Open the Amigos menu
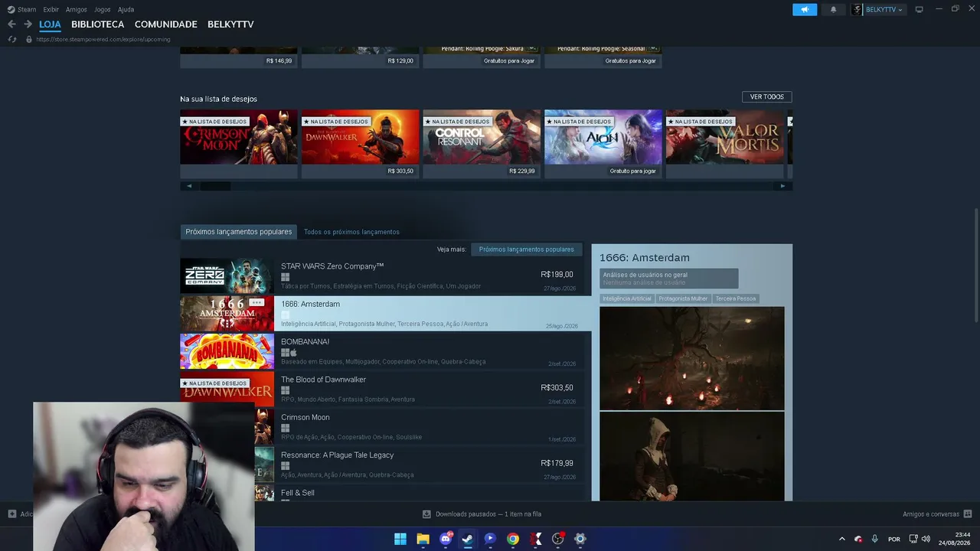Screen dimensions: 980x551 77,9
